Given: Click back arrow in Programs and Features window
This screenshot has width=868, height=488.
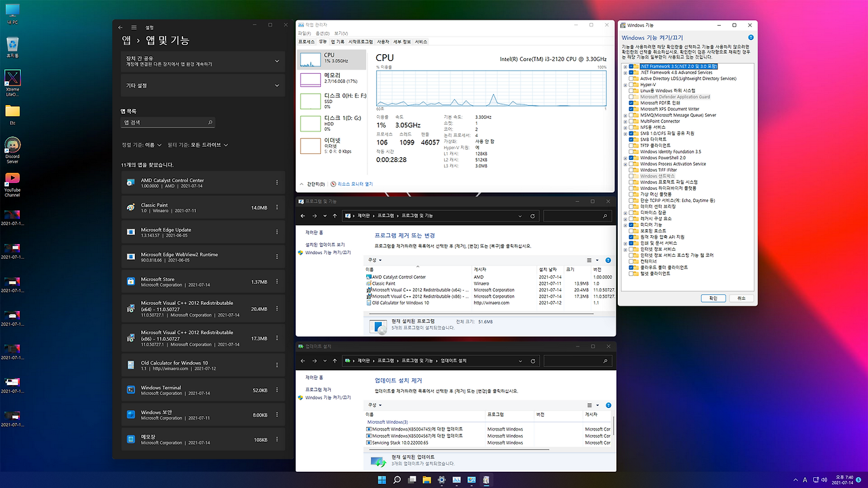Looking at the screenshot, I should [x=304, y=216].
